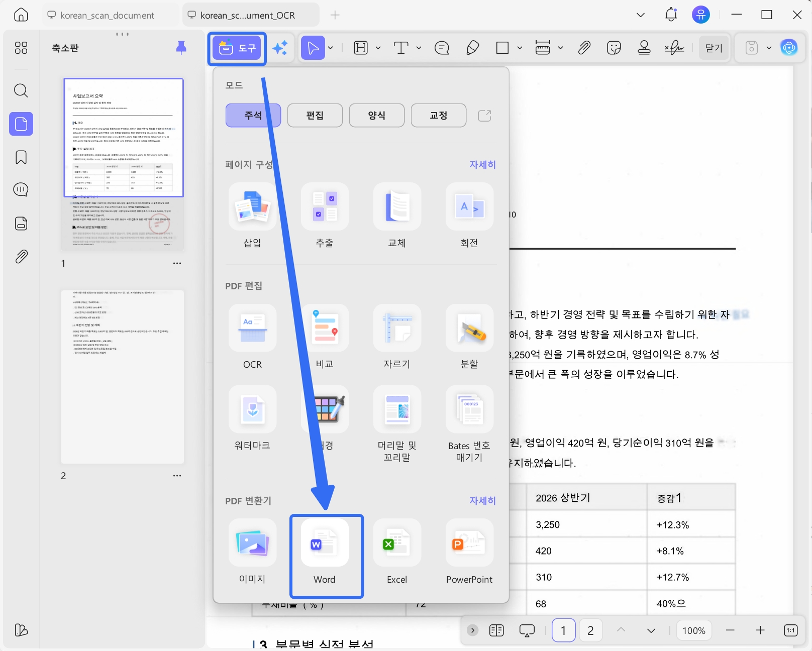Switch to 편집 mode

pos(315,116)
